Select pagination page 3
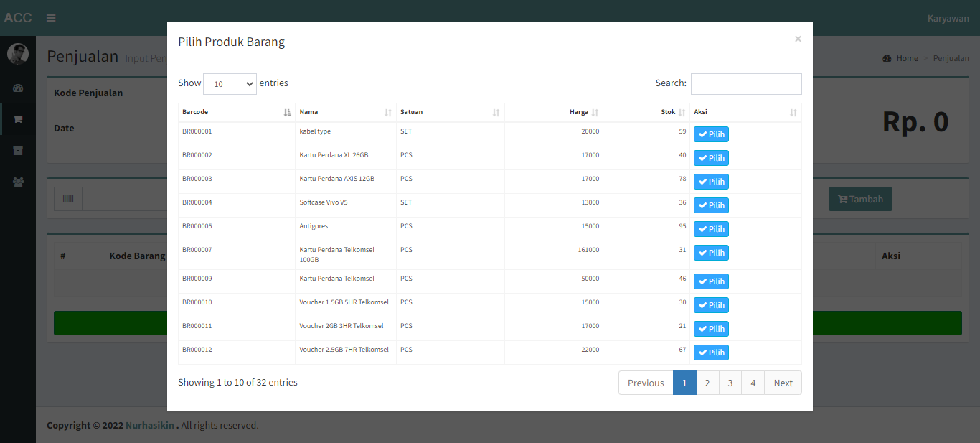This screenshot has height=443, width=980. point(730,383)
